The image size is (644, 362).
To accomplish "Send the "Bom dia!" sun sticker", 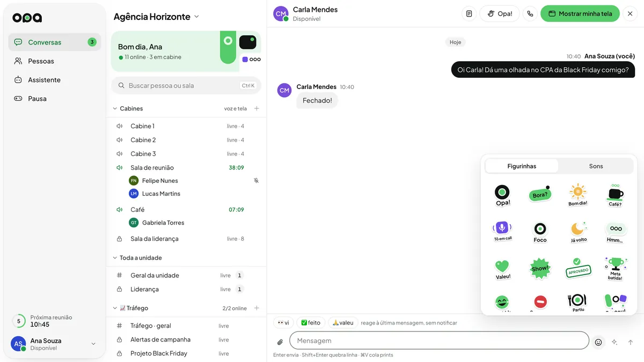I will [x=577, y=195].
